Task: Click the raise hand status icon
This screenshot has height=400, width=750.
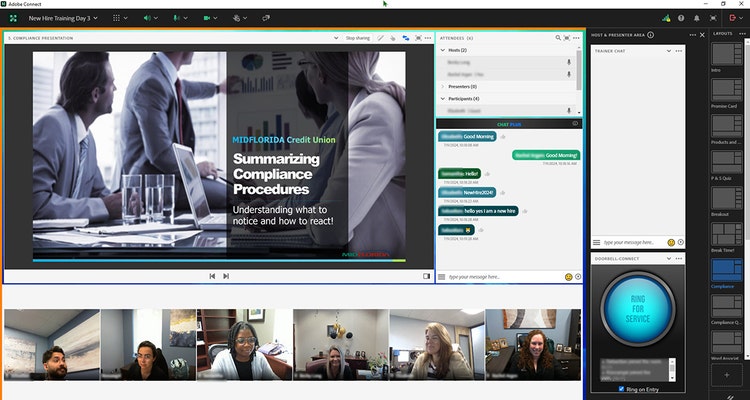Action: coord(236,18)
